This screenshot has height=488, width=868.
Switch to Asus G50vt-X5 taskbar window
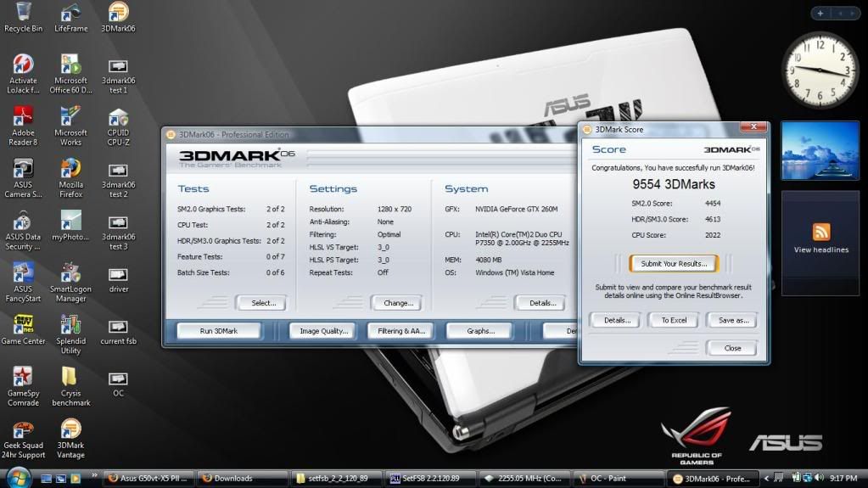point(148,479)
